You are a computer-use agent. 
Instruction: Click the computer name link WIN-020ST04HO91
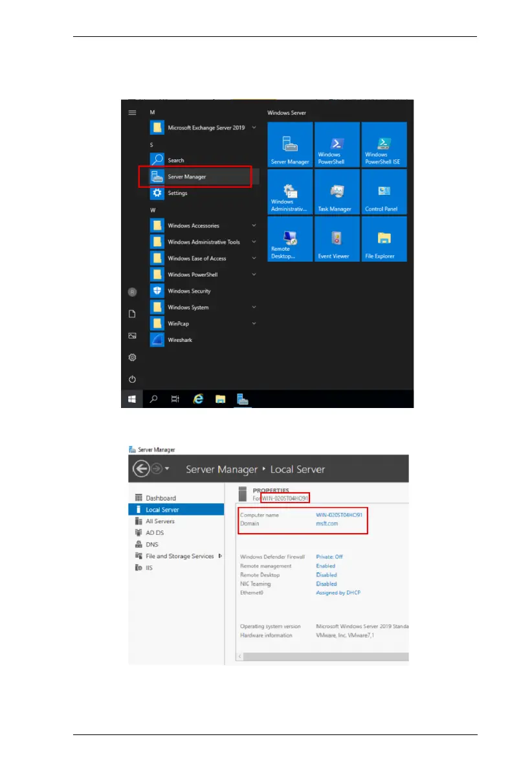[339, 515]
